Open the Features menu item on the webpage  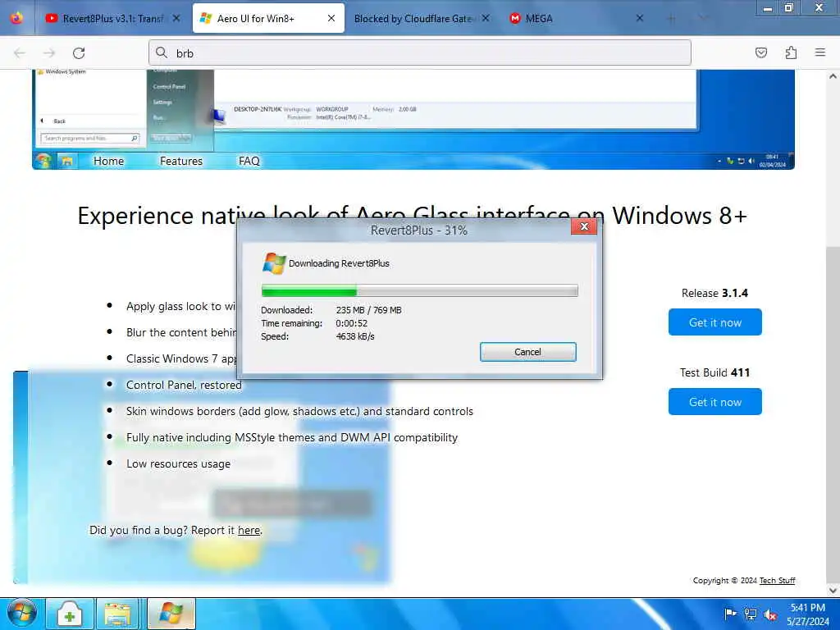181,161
